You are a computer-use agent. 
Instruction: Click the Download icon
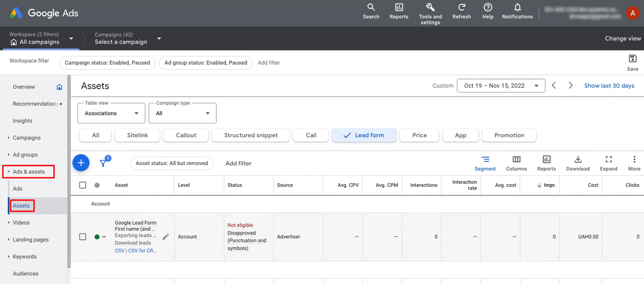point(578,160)
